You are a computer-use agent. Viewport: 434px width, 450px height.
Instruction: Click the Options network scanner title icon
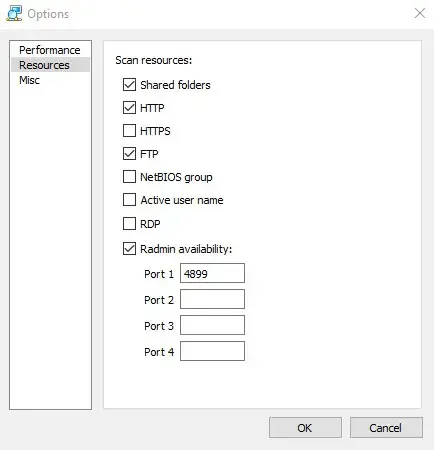tap(14, 14)
